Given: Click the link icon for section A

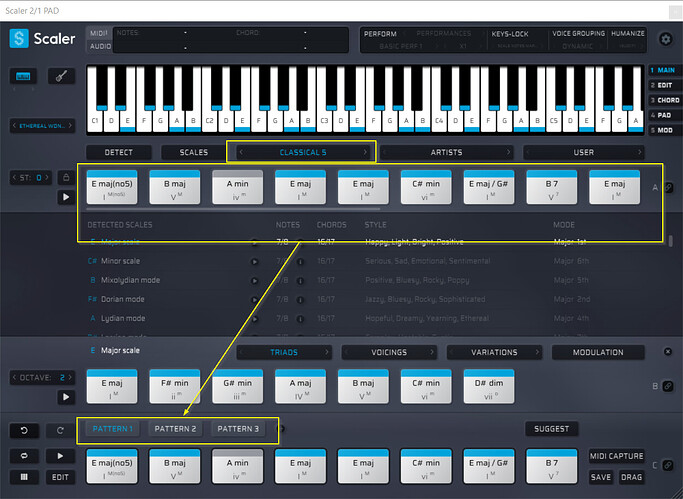Looking at the screenshot, I should [x=668, y=188].
